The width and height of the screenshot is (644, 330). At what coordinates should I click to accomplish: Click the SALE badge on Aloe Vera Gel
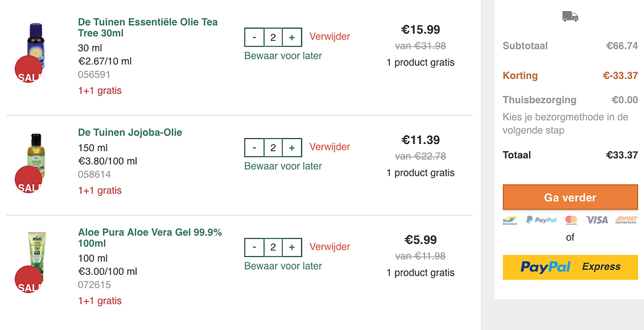(28, 279)
